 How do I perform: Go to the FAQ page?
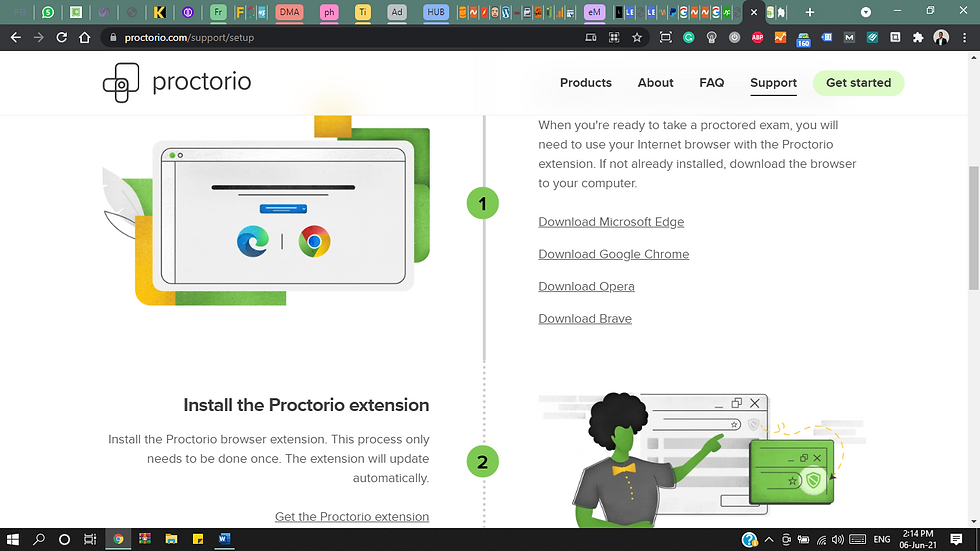711,83
